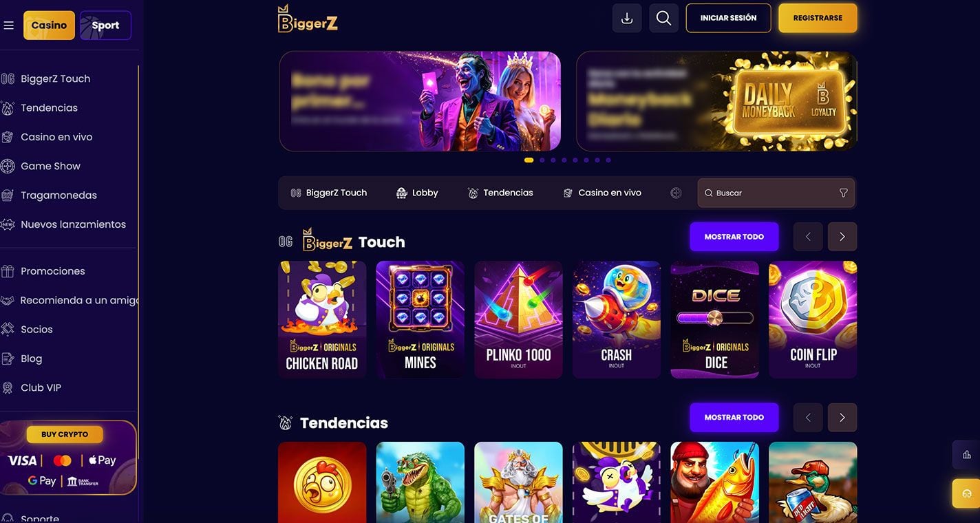This screenshot has width=980, height=523.
Task: Click the bar chart statistics icon
Action: point(966,454)
